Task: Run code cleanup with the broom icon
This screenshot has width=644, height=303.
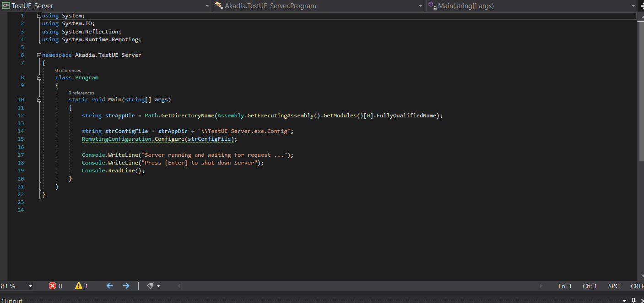Action: point(151,286)
